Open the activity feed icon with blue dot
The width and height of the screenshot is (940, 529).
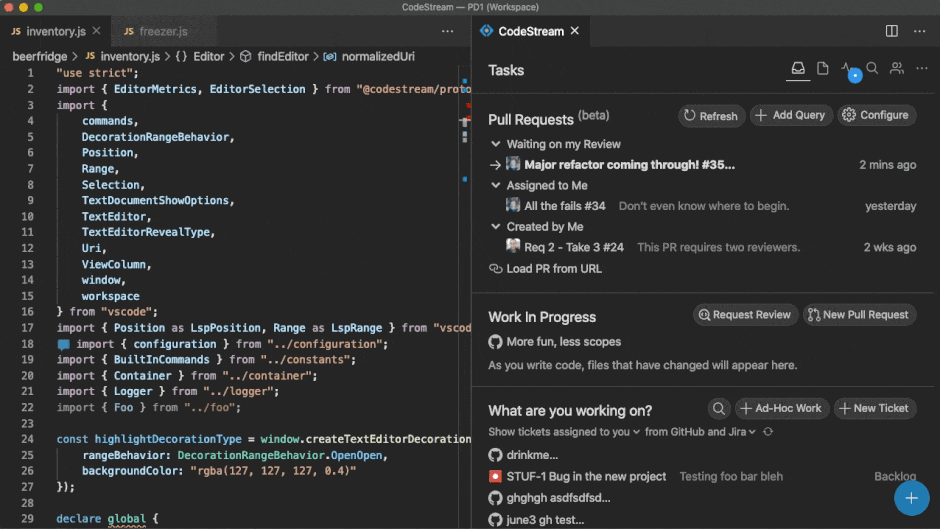849,70
